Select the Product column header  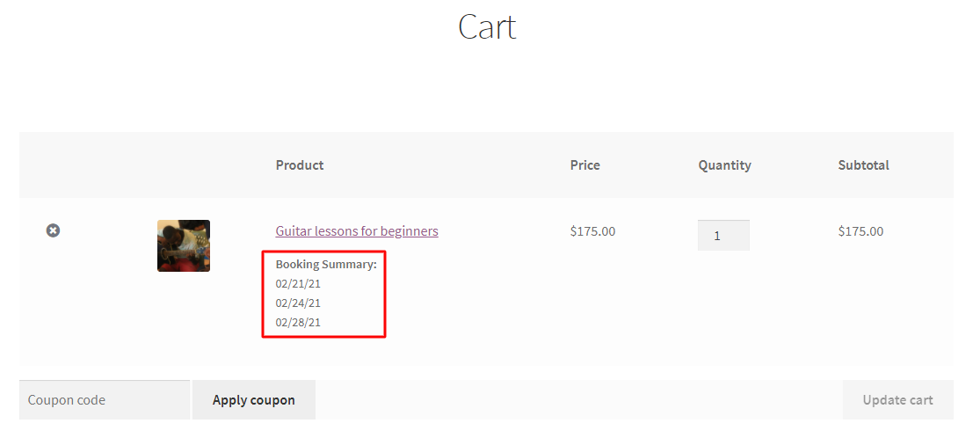point(300,165)
